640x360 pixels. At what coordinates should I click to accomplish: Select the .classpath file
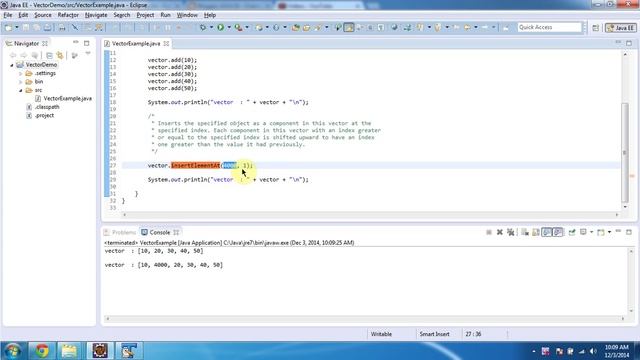point(47,107)
